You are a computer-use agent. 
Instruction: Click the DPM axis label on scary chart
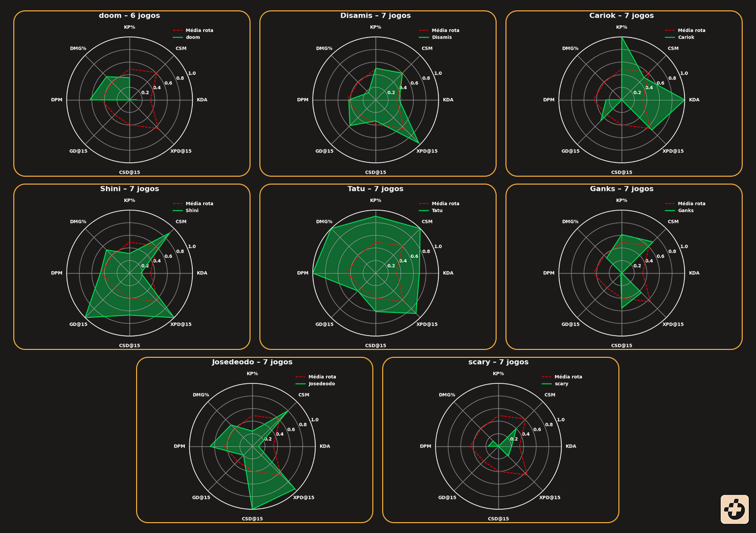coord(425,447)
